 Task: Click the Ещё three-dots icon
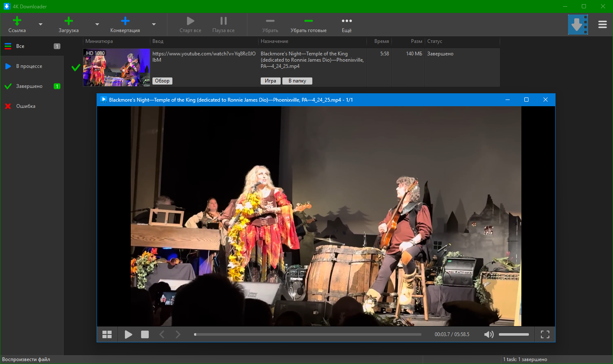(x=346, y=21)
